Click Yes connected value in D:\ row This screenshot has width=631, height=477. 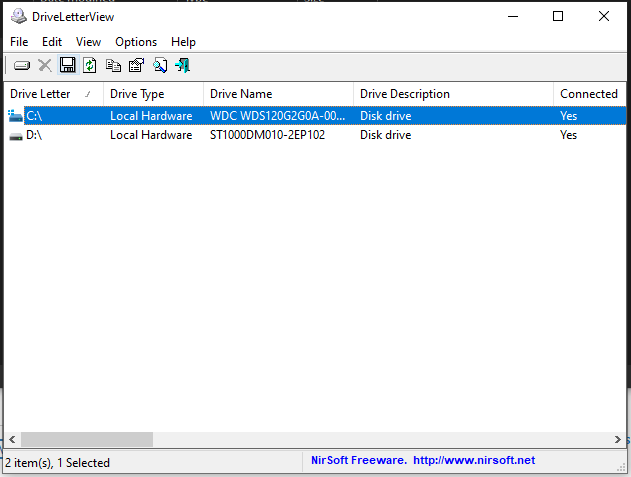568,135
